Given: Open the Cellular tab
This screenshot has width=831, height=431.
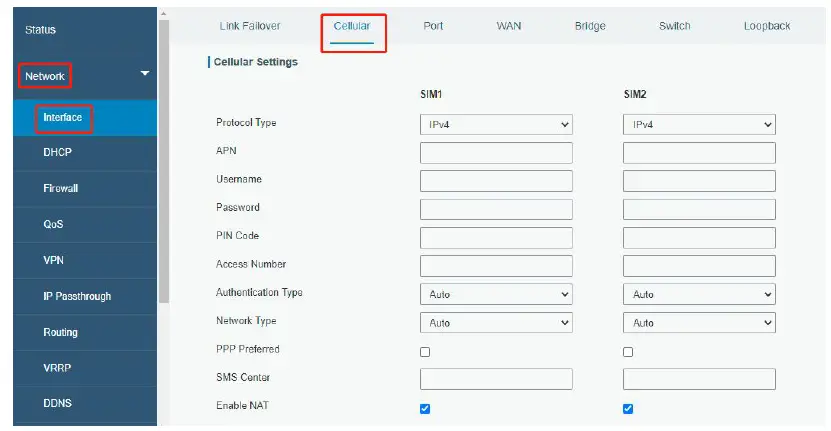Looking at the screenshot, I should (351, 26).
